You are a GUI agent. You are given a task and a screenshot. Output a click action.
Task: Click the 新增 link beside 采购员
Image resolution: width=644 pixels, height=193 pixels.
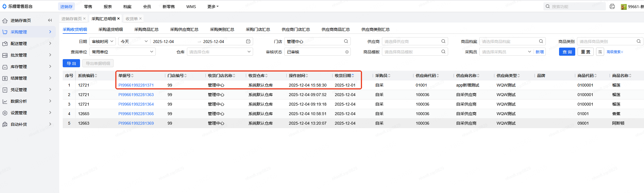[540, 52]
